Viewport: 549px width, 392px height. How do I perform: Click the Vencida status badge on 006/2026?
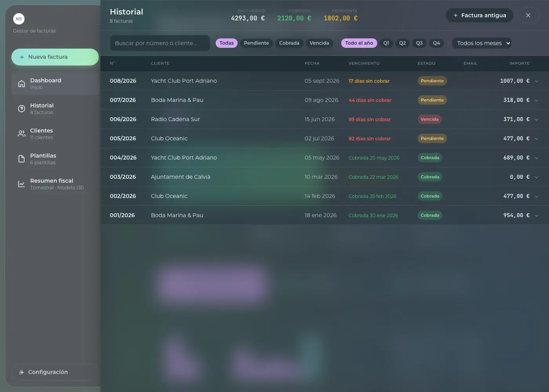(x=429, y=119)
